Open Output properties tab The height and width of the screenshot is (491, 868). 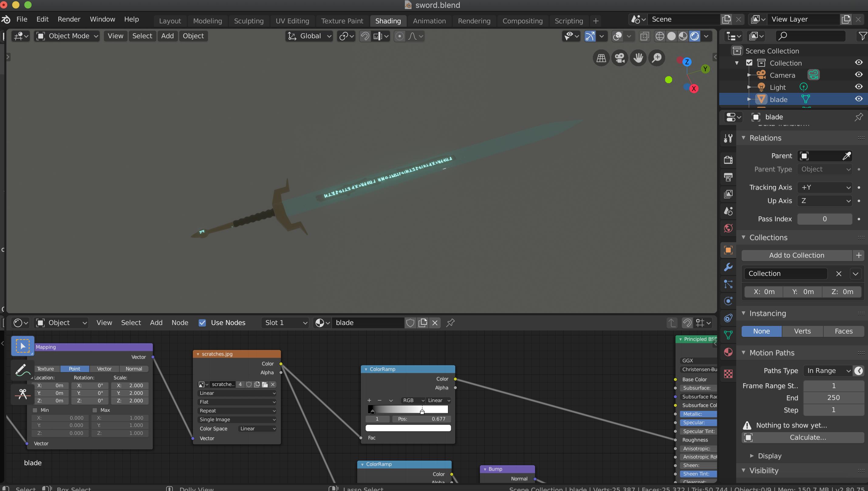pos(728,177)
